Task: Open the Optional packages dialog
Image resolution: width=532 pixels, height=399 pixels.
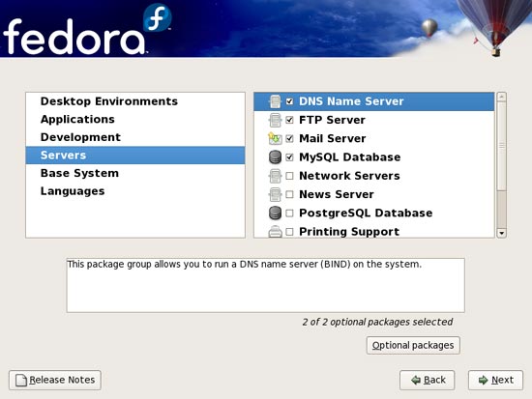Action: [413, 346]
